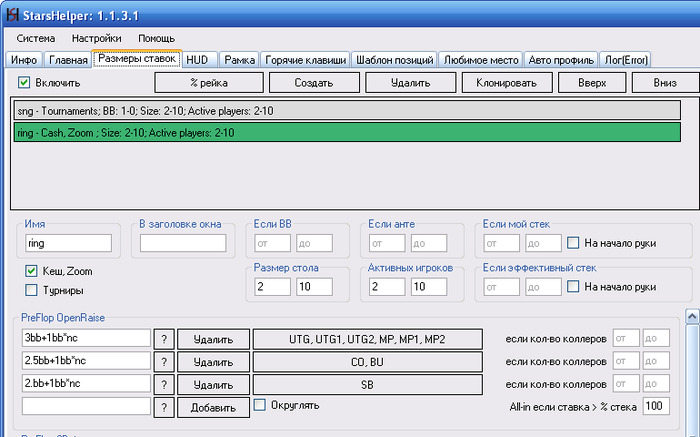Click the Добавить button
Viewport: 700px width, 437px height.
[x=213, y=408]
